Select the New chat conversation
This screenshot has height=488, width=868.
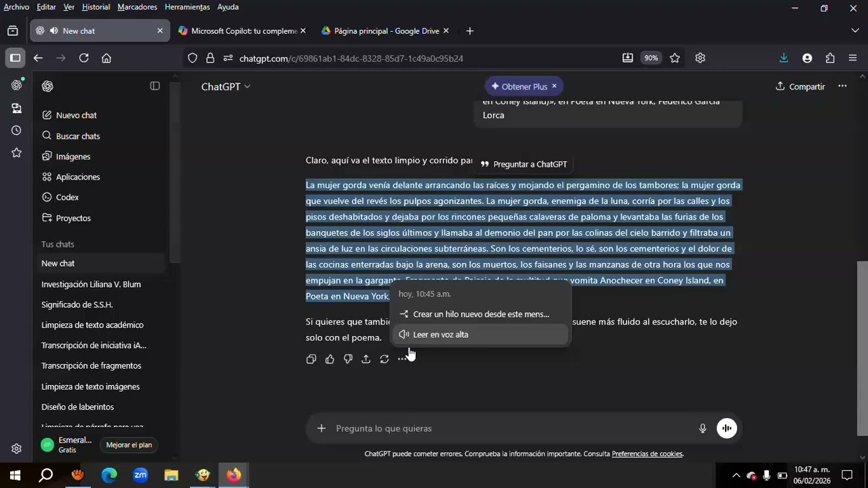tap(100, 263)
